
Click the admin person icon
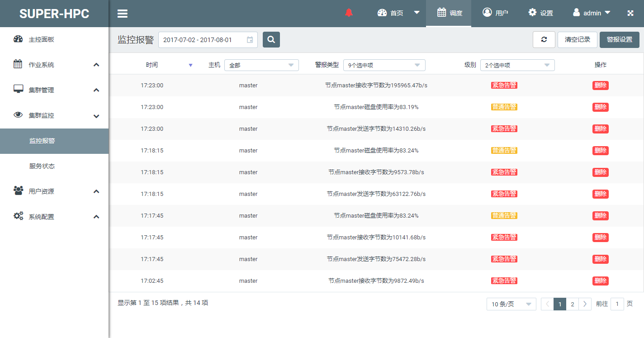coord(576,12)
